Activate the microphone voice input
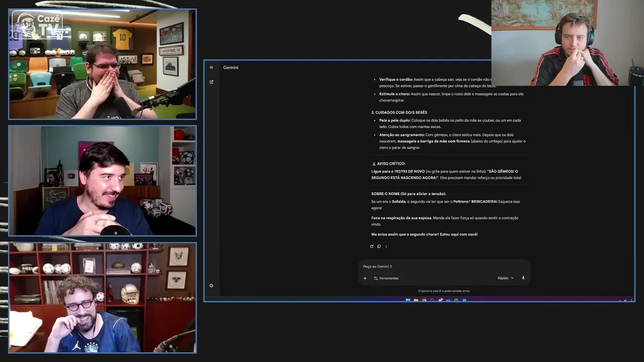The width and height of the screenshot is (644, 362). pos(523,278)
